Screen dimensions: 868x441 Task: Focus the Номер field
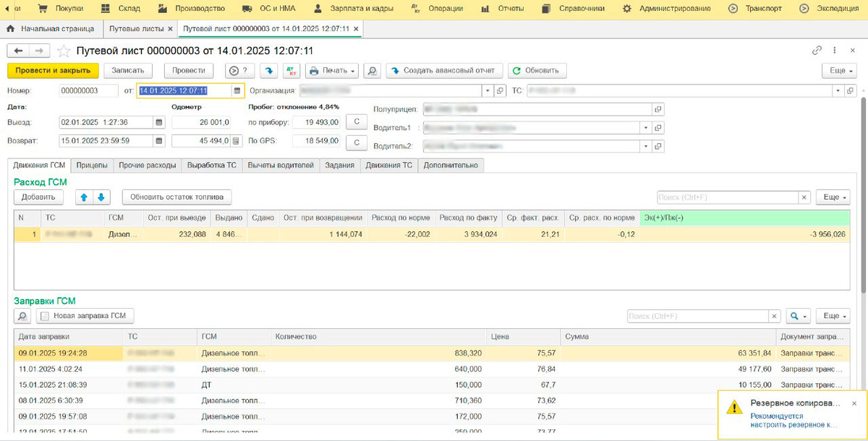(88, 90)
